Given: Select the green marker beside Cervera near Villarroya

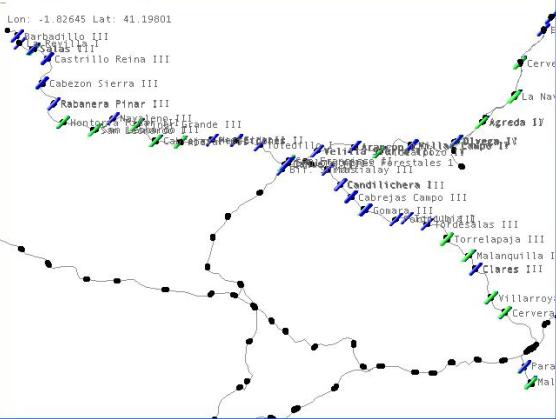Looking at the screenshot, I should (x=505, y=313).
